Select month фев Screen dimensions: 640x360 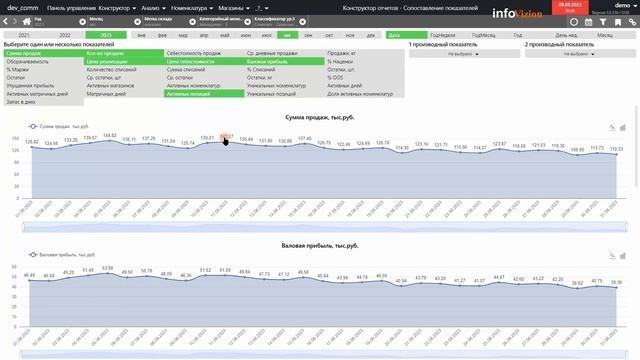[x=162, y=35]
